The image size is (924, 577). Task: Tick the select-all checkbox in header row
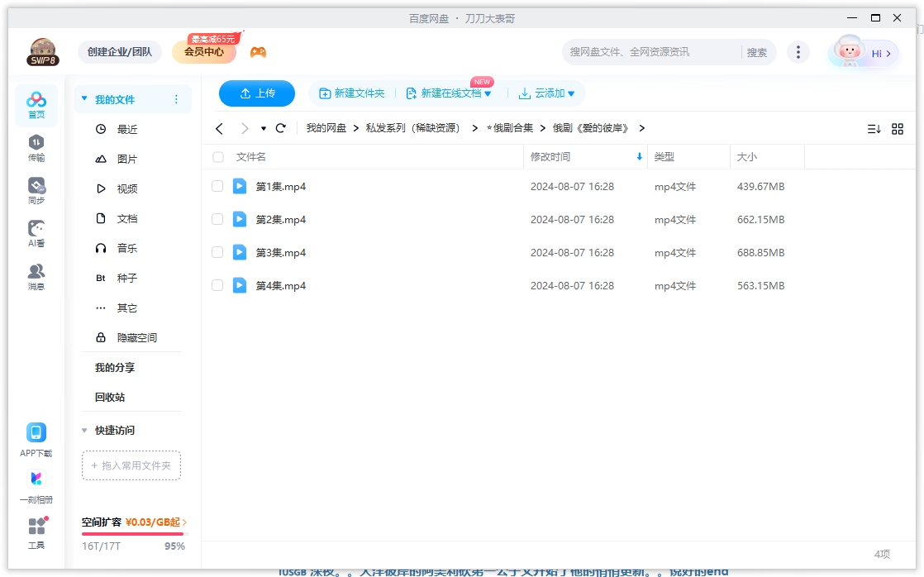tap(217, 156)
